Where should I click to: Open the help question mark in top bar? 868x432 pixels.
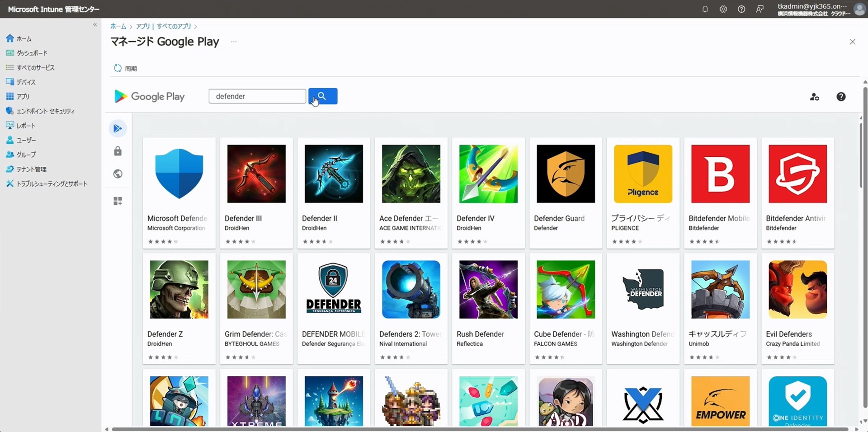pos(741,9)
